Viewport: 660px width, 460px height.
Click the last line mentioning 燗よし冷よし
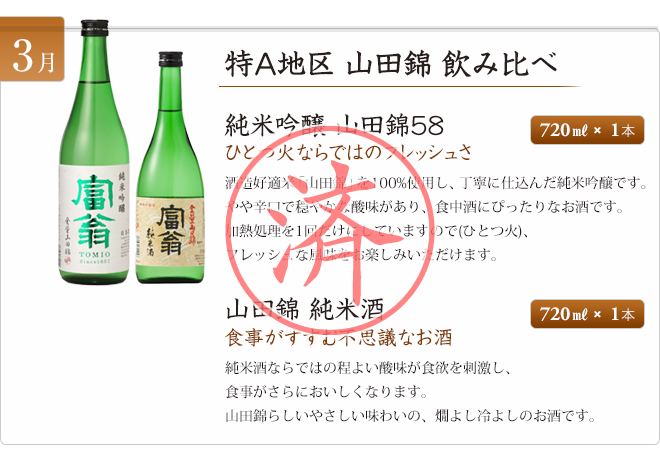tap(410, 416)
